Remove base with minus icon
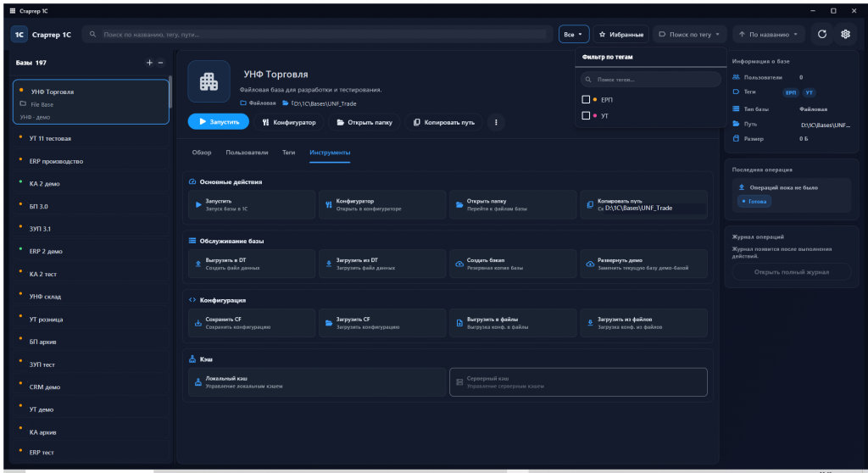 (x=160, y=63)
